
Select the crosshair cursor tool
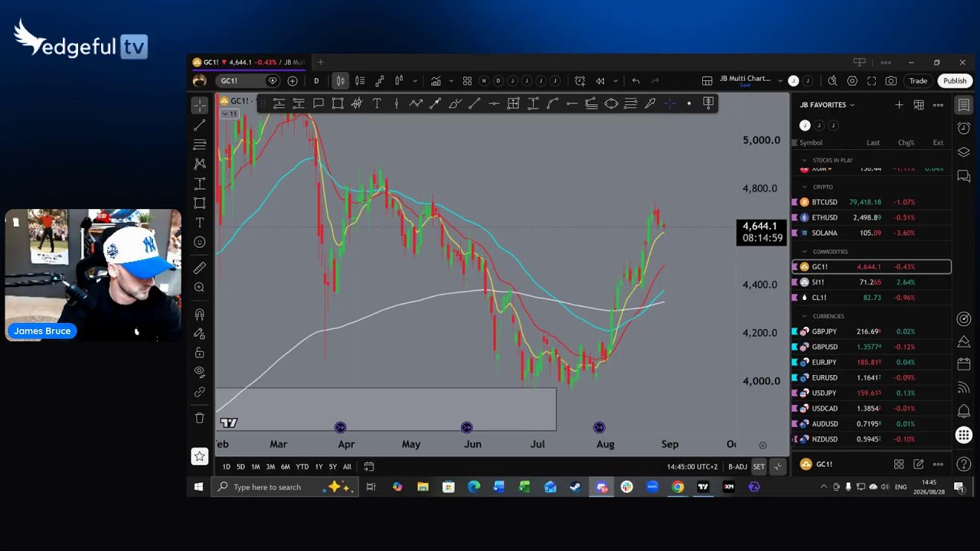(200, 106)
